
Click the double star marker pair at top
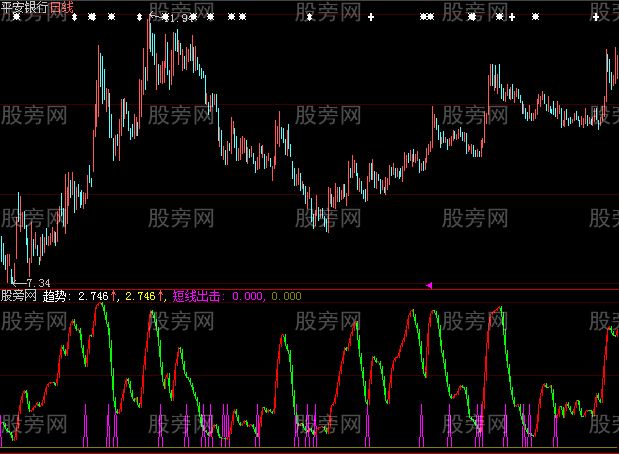pyautogui.click(x=427, y=18)
